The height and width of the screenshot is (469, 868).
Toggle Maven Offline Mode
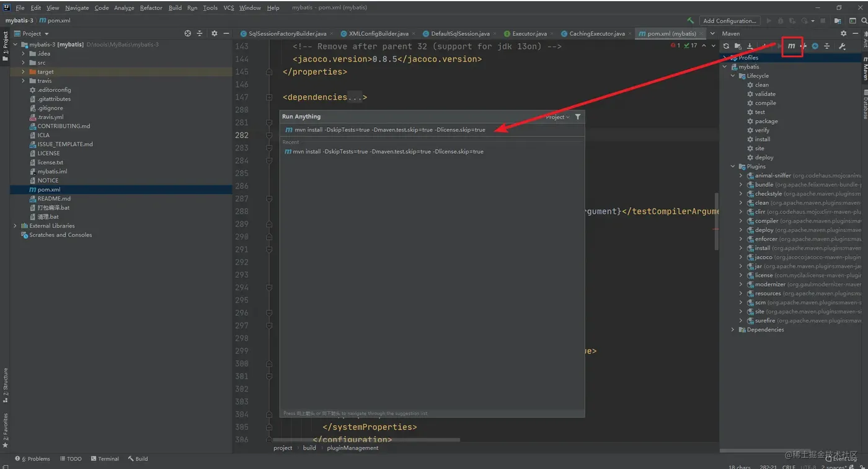coord(804,46)
